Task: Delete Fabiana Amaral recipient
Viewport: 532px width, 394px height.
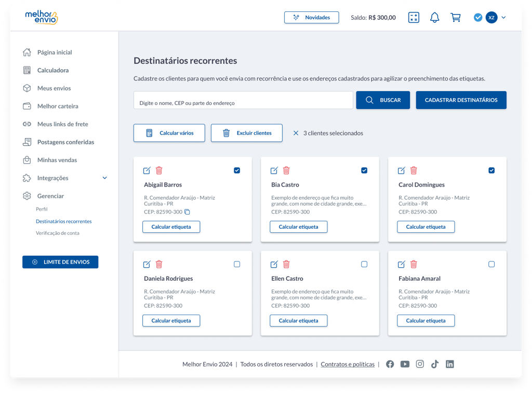Action: coord(414,264)
